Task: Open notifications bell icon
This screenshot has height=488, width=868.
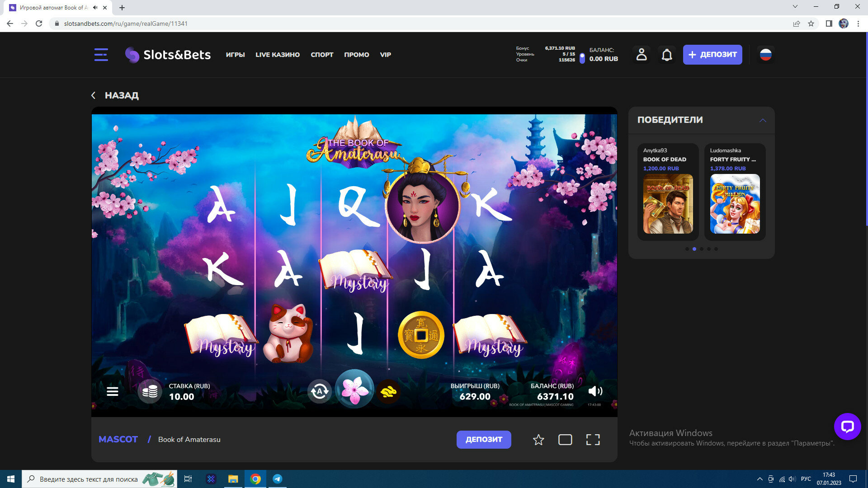Action: click(667, 55)
